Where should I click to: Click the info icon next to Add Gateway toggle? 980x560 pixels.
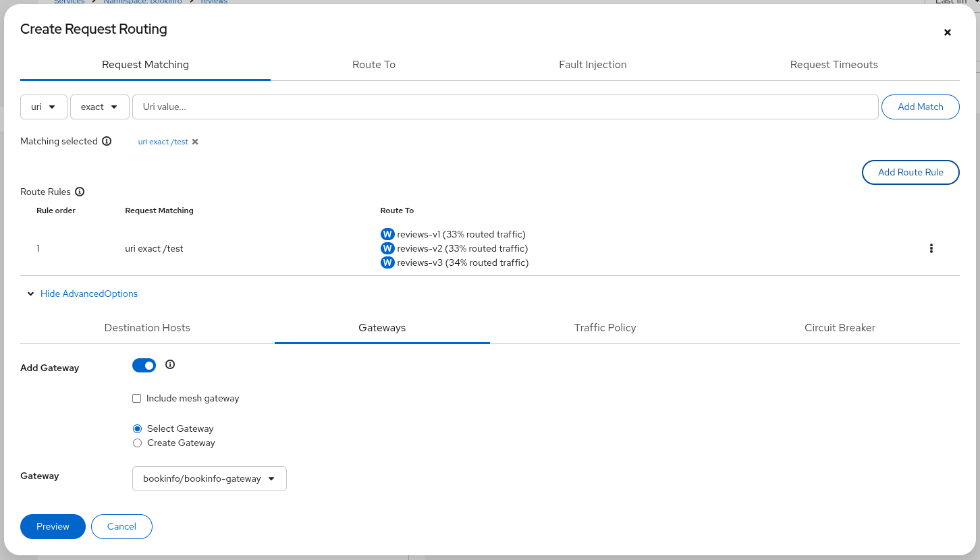pos(170,365)
